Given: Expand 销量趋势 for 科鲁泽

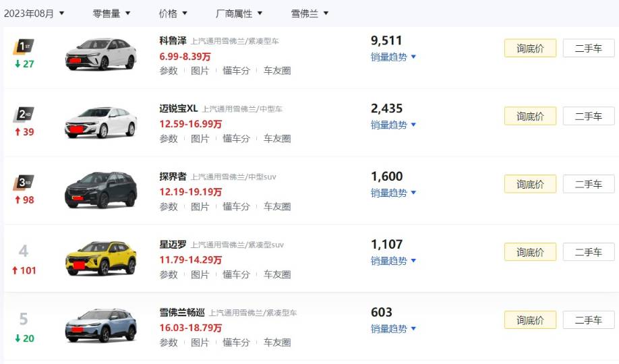Looking at the screenshot, I should tap(393, 57).
